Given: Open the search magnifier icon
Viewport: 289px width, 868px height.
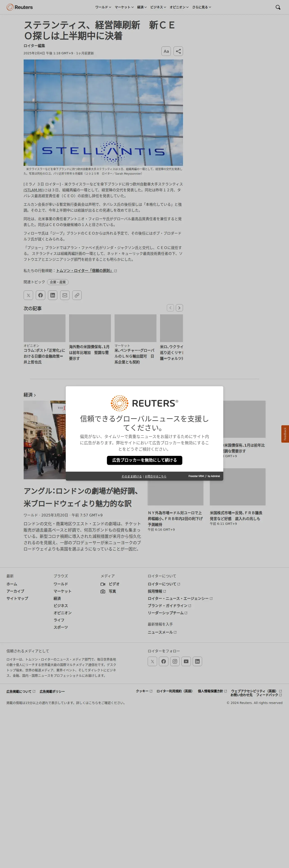Looking at the screenshot, I should tap(278, 7).
